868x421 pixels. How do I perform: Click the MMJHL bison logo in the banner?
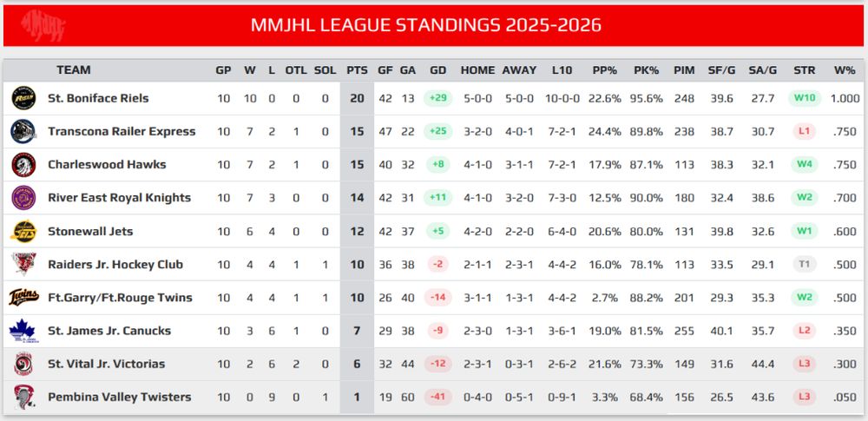(x=43, y=25)
